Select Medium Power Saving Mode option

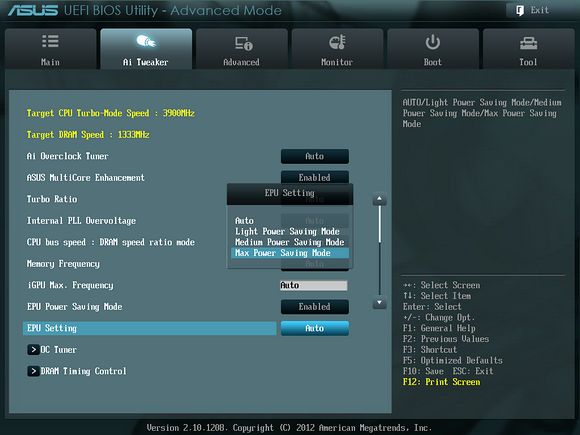pyautogui.click(x=290, y=242)
